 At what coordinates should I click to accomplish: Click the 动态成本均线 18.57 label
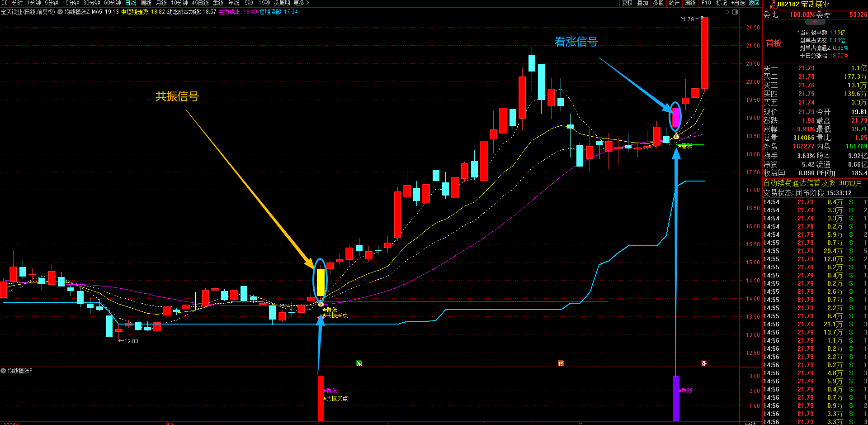point(192,12)
